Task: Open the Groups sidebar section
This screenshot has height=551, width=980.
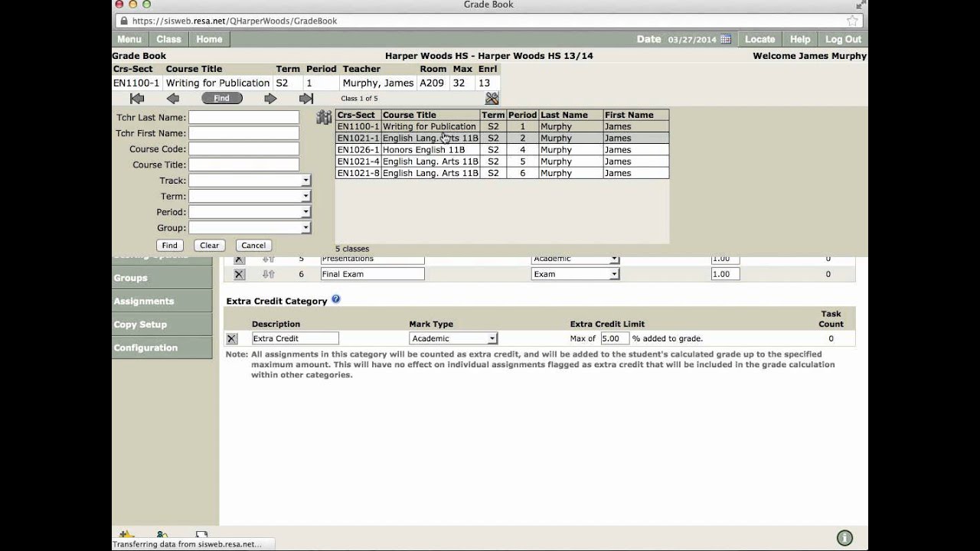Action: coord(162,278)
